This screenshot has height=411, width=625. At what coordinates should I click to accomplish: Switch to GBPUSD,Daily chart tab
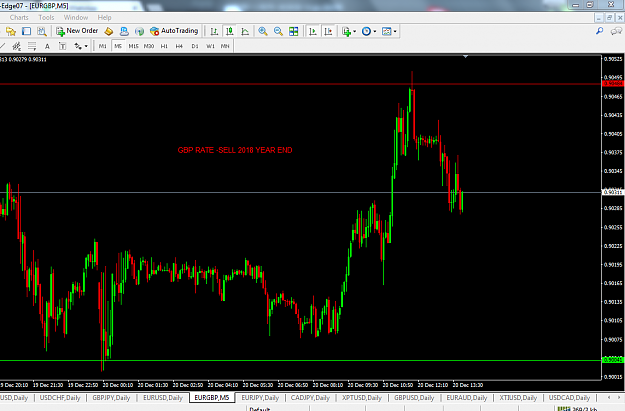[x=414, y=398]
